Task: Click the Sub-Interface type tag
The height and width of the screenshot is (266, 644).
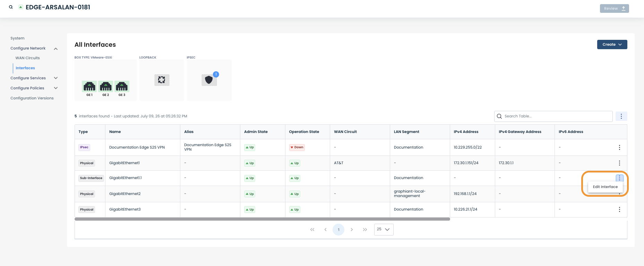Action: point(91,178)
